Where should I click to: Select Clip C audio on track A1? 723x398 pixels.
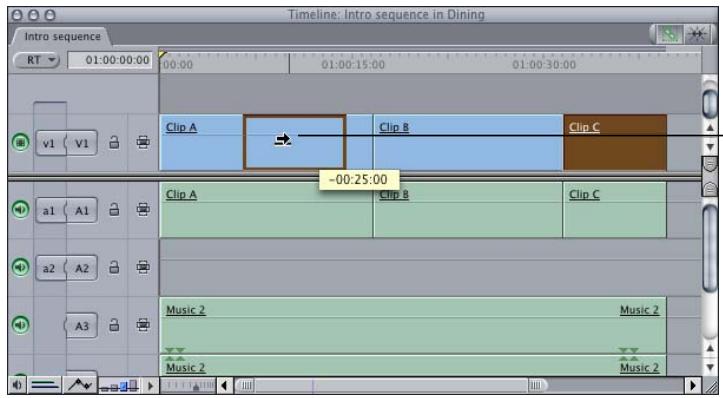[615, 210]
